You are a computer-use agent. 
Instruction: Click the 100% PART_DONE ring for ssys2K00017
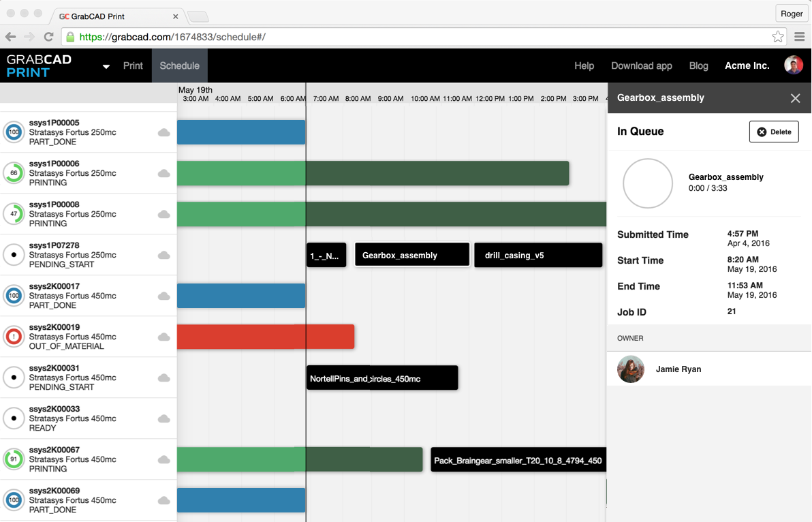[14, 296]
